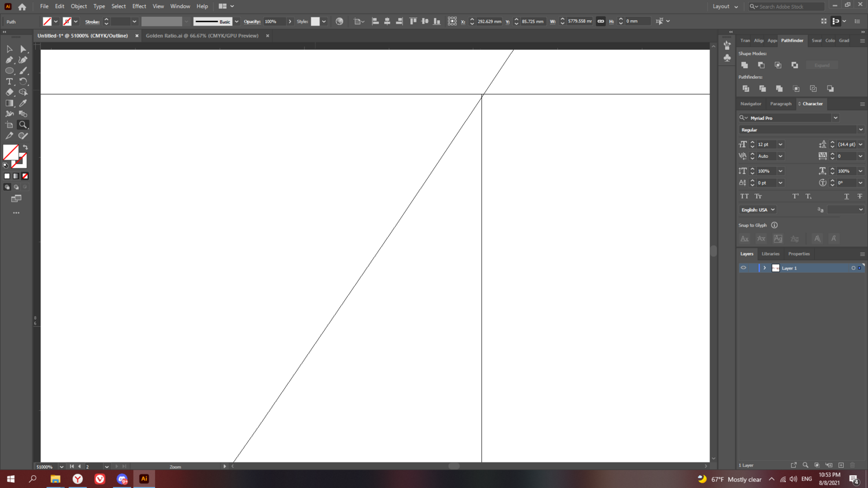Open the Auto kerning dropdown
The width and height of the screenshot is (868, 488).
(781, 156)
